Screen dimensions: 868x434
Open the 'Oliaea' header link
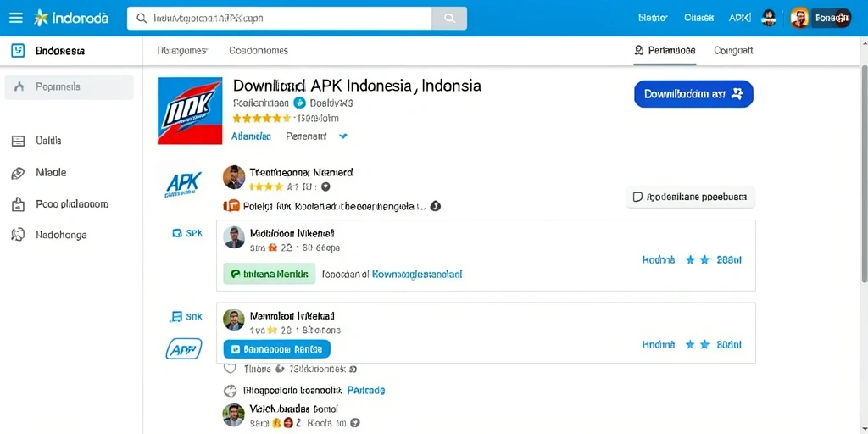click(x=698, y=18)
